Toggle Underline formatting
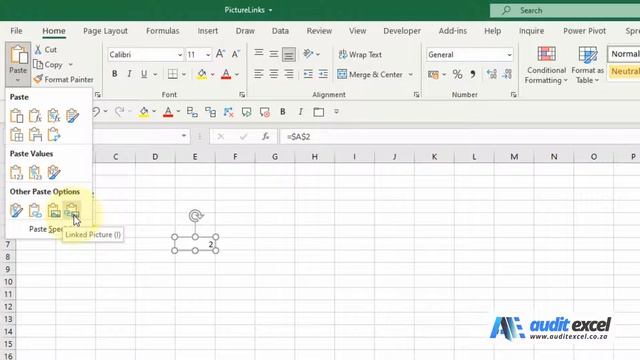The height and width of the screenshot is (360, 640). click(x=144, y=74)
